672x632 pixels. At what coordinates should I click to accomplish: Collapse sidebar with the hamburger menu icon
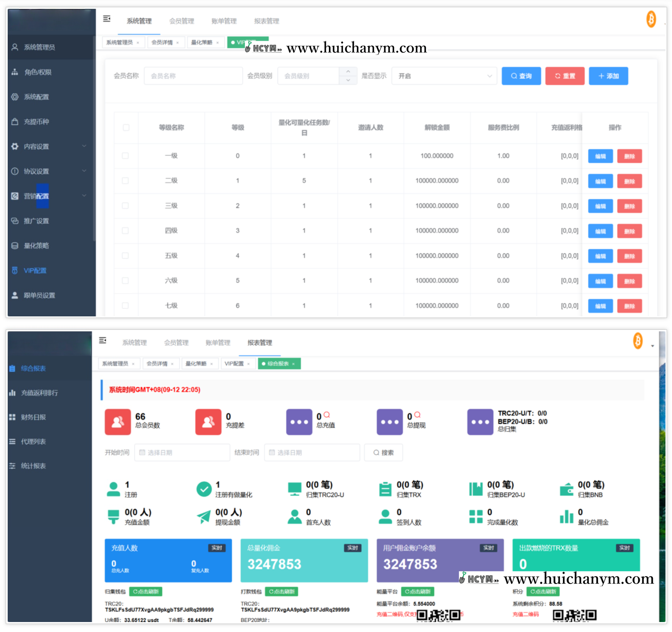click(x=107, y=19)
